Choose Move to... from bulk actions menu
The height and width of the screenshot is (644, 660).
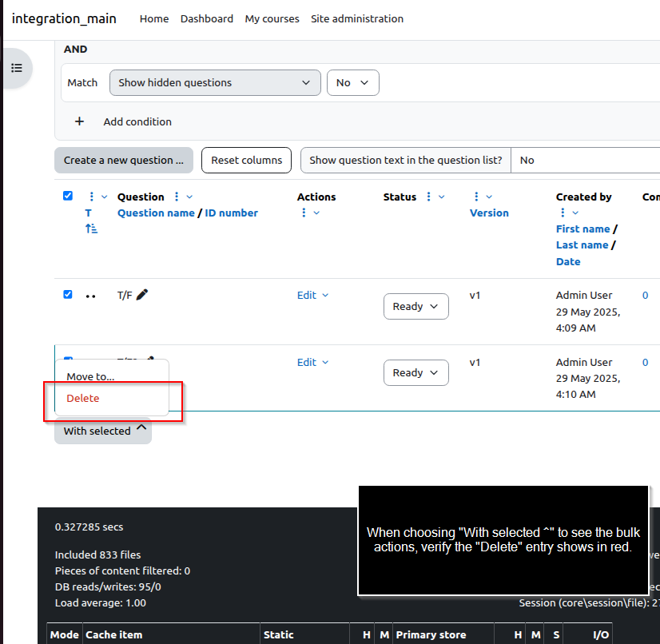point(112,376)
